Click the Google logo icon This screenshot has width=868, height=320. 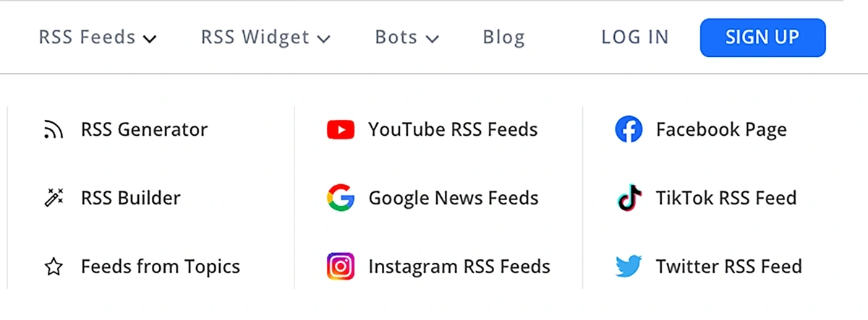coord(341,198)
